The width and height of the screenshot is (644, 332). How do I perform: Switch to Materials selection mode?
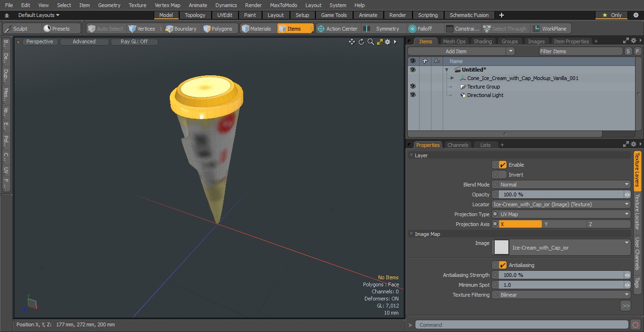tap(256, 29)
